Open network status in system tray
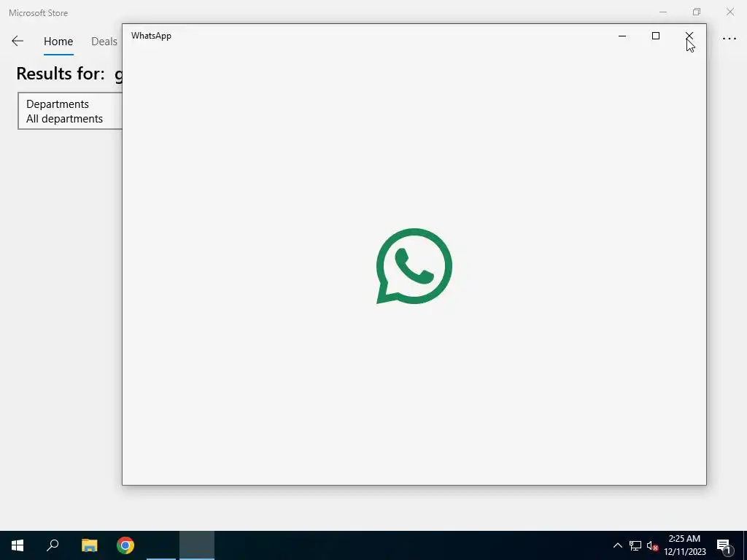The height and width of the screenshot is (560, 747). [635, 545]
